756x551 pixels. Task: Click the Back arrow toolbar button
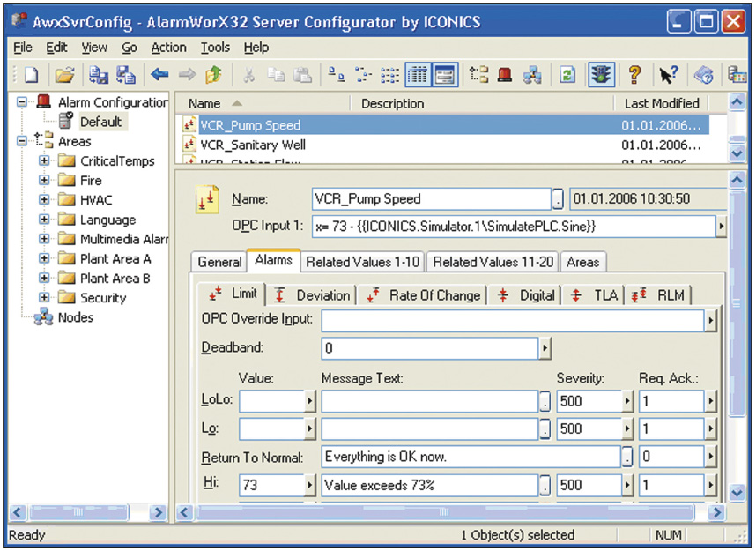[x=159, y=75]
